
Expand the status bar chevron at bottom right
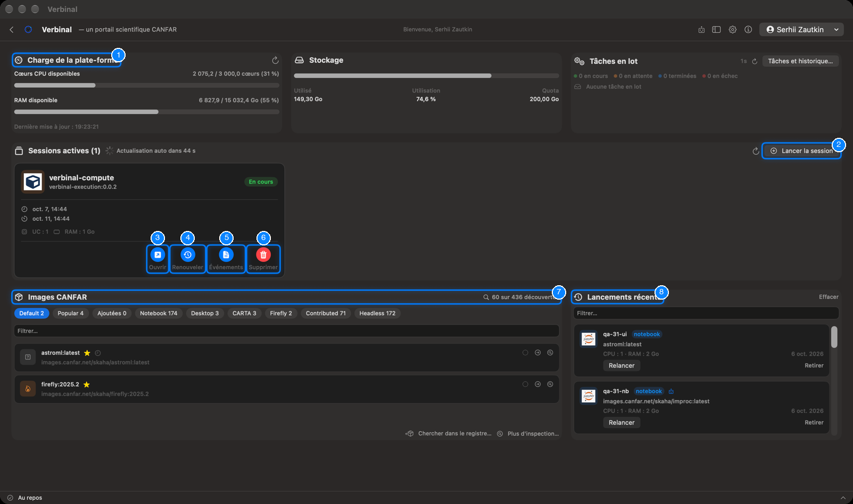point(843,498)
